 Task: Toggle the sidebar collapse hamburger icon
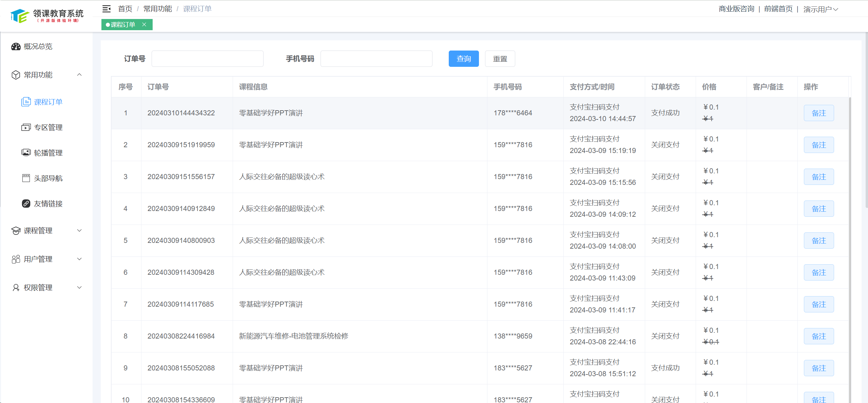pos(107,9)
